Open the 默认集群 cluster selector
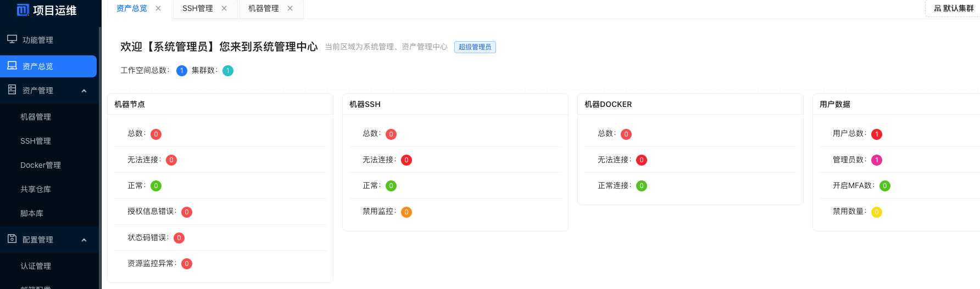Viewport: 980px width, 289px height. [954, 8]
